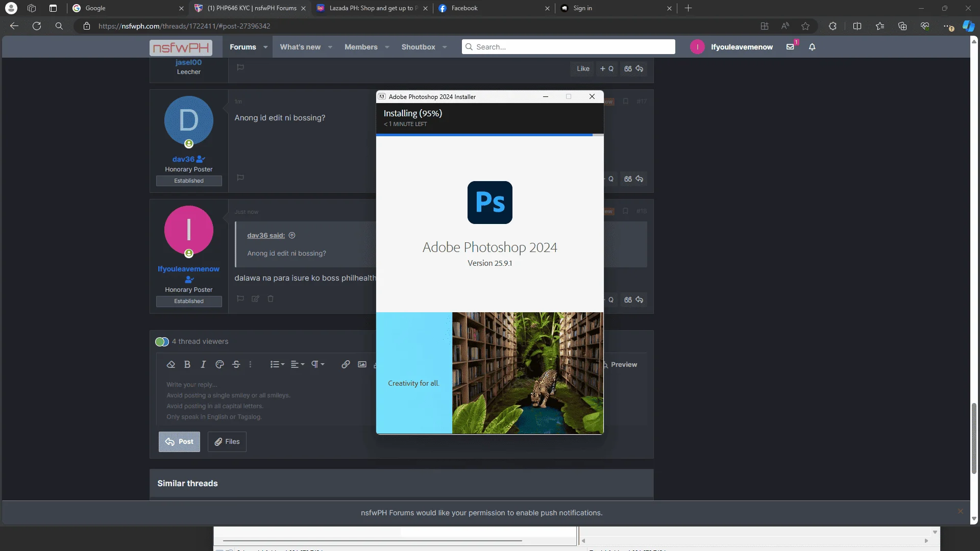Show more editor options vertical dots
This screenshot has height=551, width=980.
250,364
